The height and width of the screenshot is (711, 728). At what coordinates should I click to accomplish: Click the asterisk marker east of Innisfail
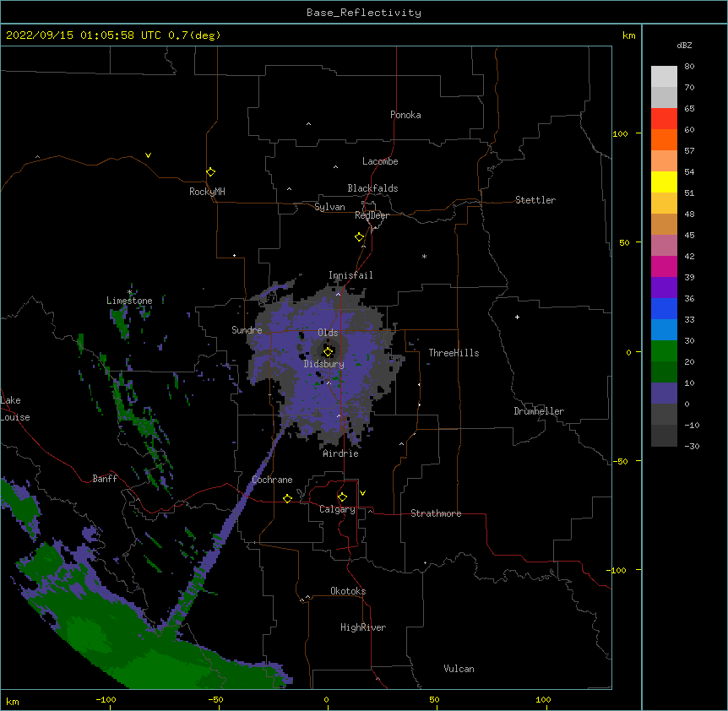point(424,256)
